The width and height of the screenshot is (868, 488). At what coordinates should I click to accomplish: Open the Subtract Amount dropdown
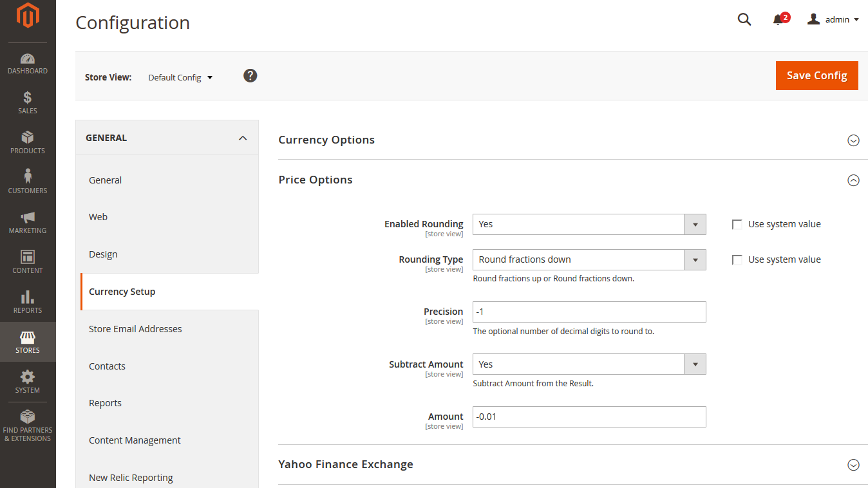[x=589, y=364]
